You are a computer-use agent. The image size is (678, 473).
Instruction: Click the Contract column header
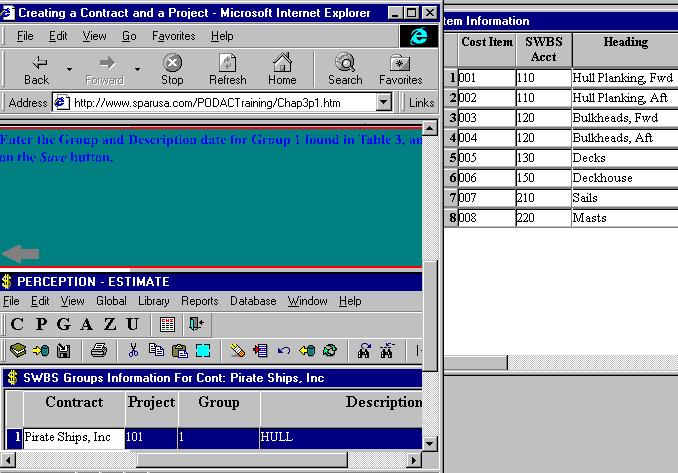74,409
